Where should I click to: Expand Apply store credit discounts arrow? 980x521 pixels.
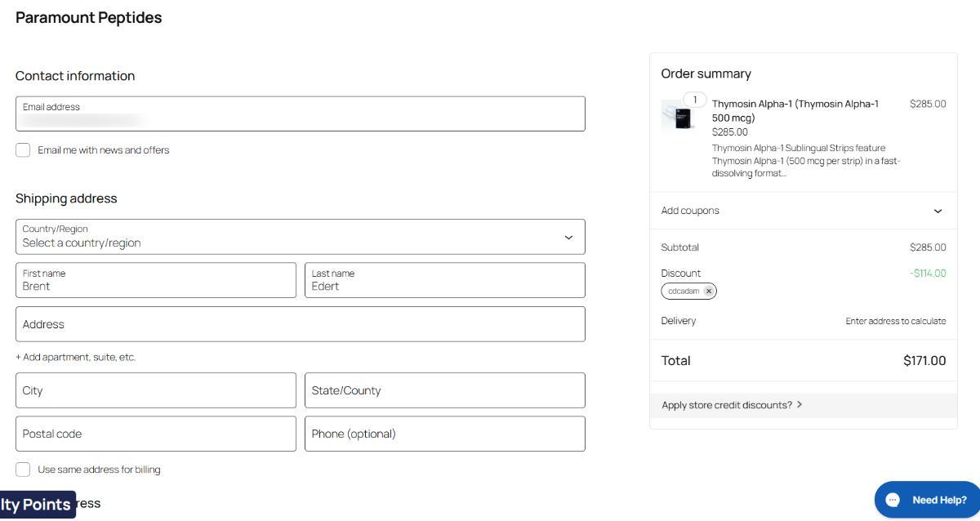[799, 405]
